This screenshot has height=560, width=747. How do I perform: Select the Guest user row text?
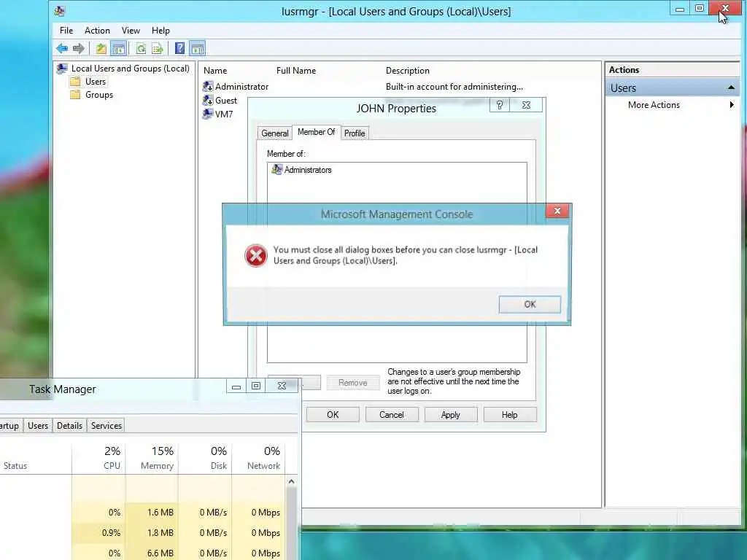(x=226, y=101)
